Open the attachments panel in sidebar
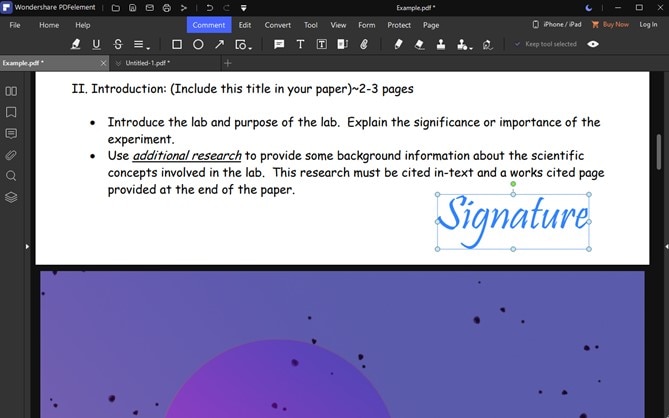The height and width of the screenshot is (418, 669). tap(11, 155)
